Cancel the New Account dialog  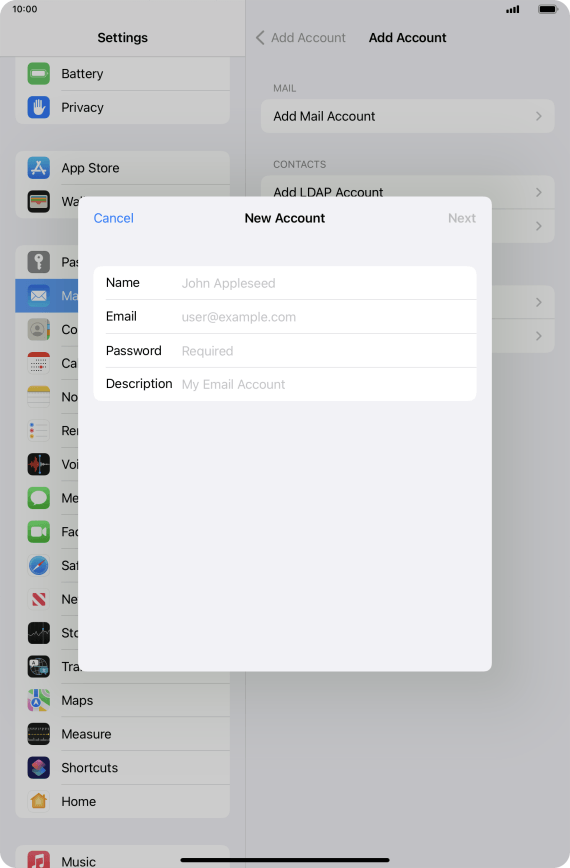113,218
